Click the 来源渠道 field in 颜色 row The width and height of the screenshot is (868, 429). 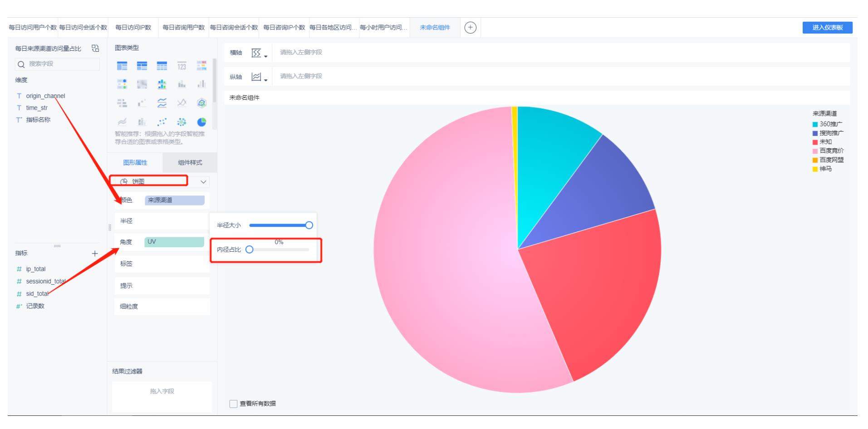click(x=175, y=200)
